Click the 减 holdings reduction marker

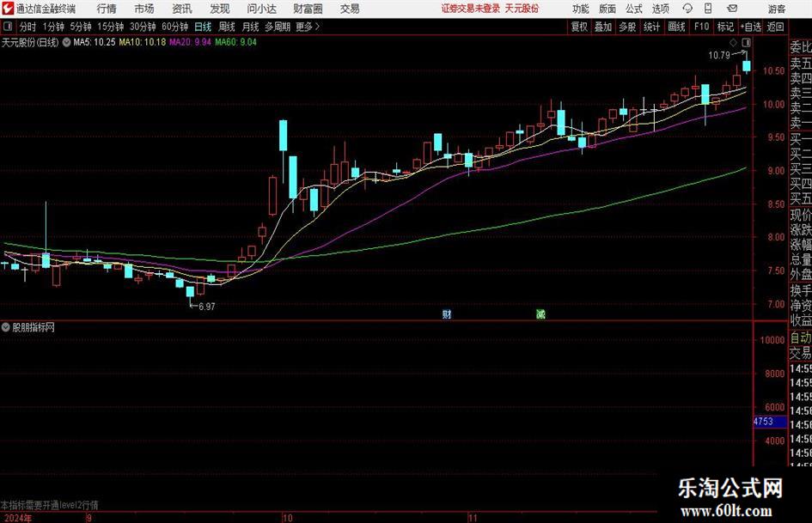click(x=540, y=313)
